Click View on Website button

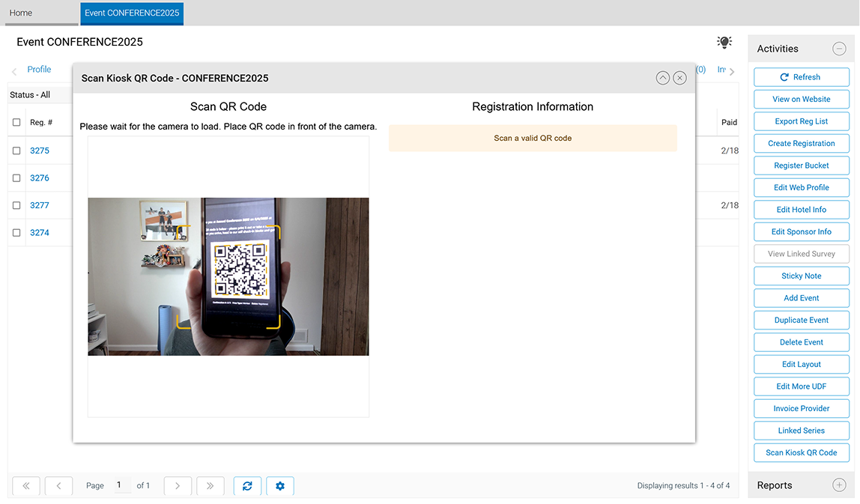[802, 100]
